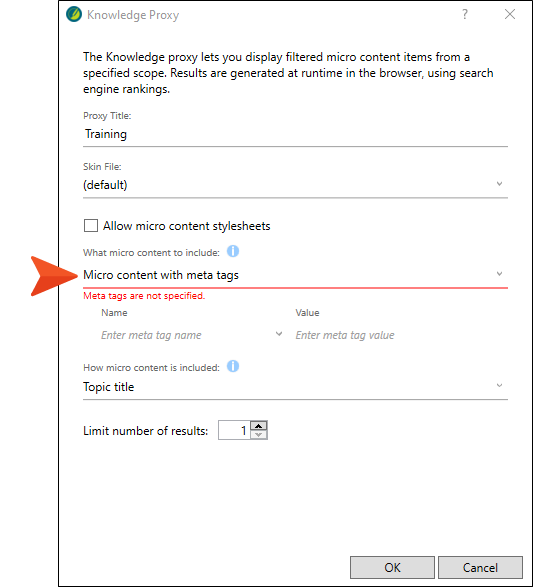
Task: Close the Knowledge Proxy dialog with X
Action: point(509,14)
